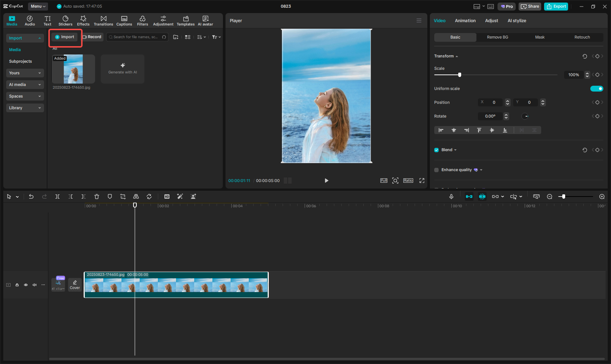Image resolution: width=611 pixels, height=364 pixels.
Task: Switch to the Animation tab
Action: point(465,21)
